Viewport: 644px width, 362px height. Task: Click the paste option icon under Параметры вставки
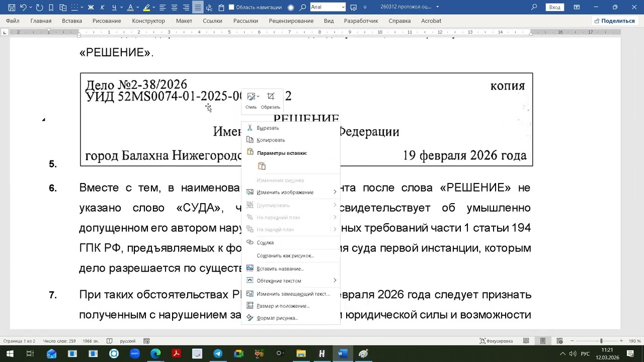click(262, 166)
